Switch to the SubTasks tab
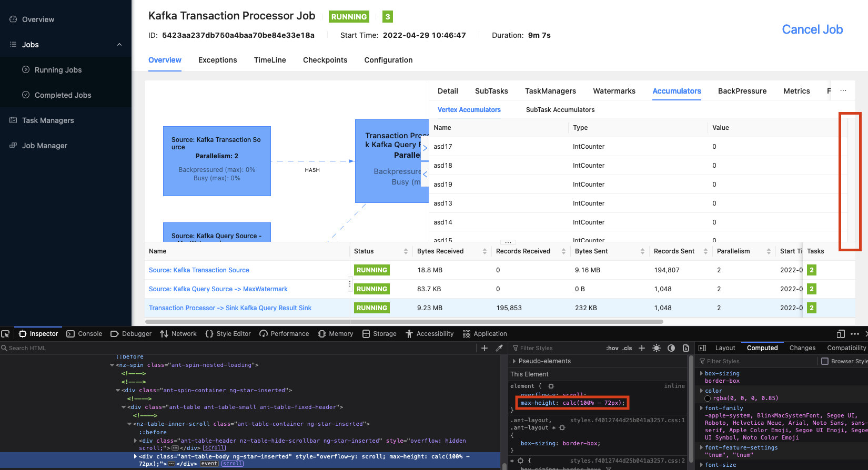The width and height of the screenshot is (868, 470). (491, 91)
